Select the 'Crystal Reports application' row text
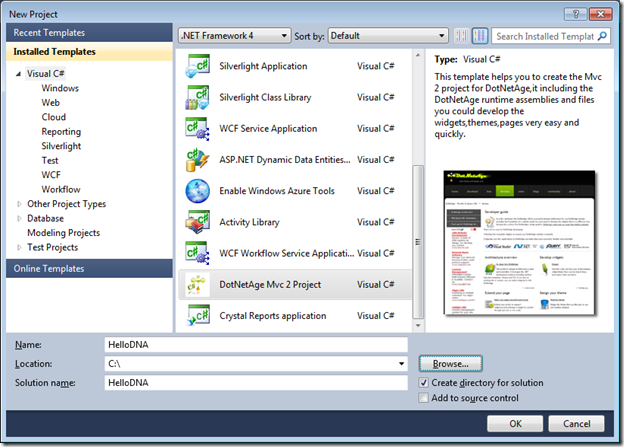 (x=273, y=316)
